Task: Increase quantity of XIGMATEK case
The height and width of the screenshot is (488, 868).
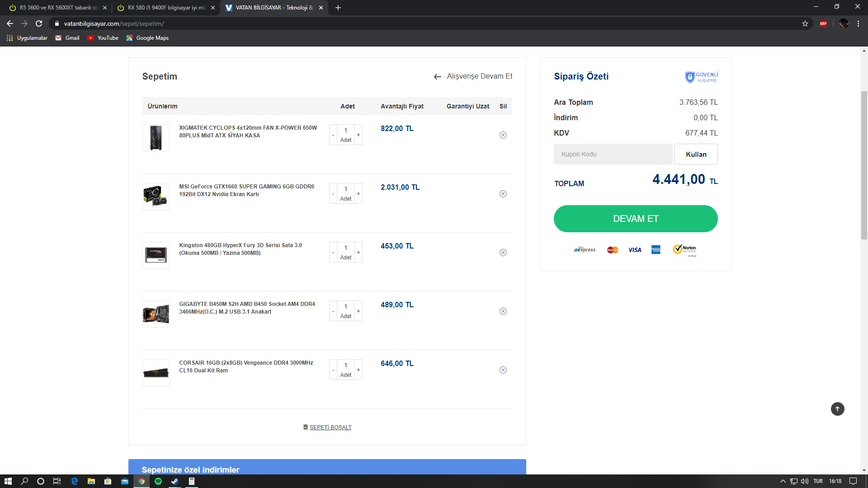Action: [359, 135]
